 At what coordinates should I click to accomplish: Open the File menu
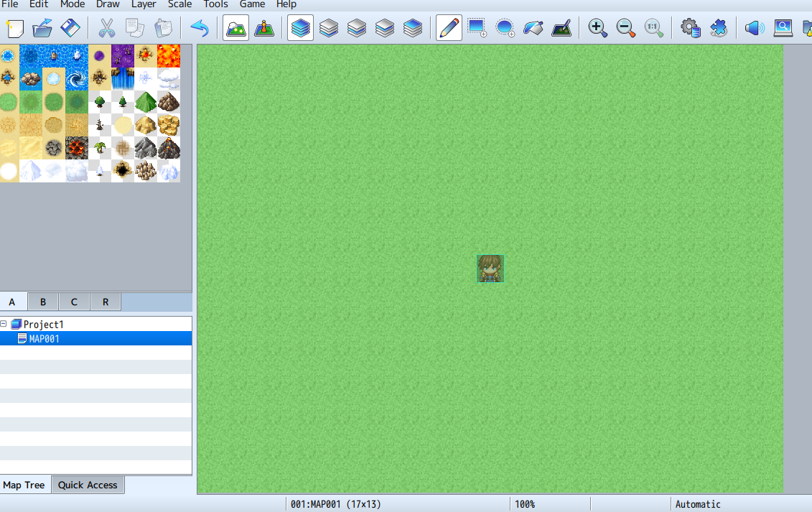(10, 4)
